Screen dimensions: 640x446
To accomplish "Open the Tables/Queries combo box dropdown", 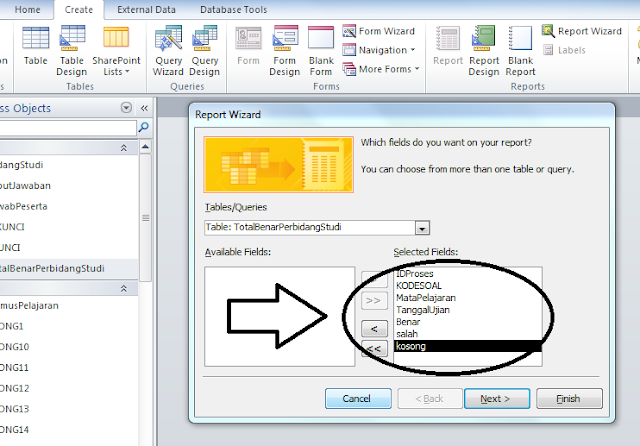I will pos(422,228).
